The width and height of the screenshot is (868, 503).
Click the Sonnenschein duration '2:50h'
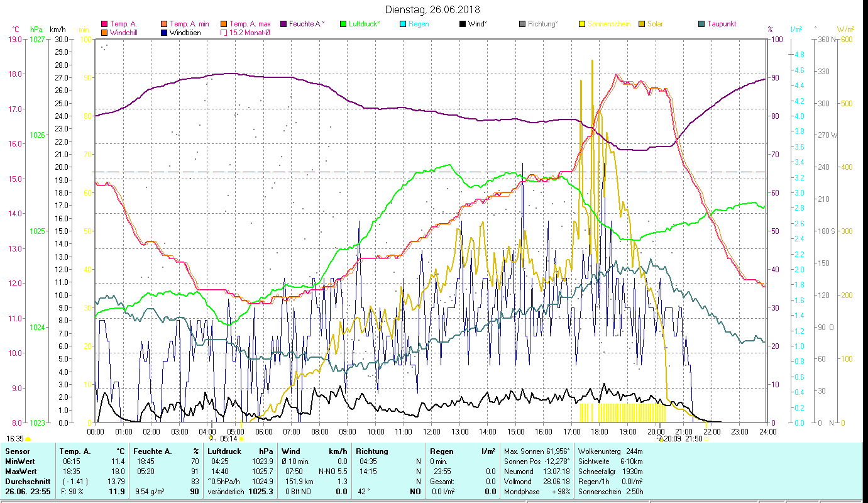pyautogui.click(x=634, y=492)
